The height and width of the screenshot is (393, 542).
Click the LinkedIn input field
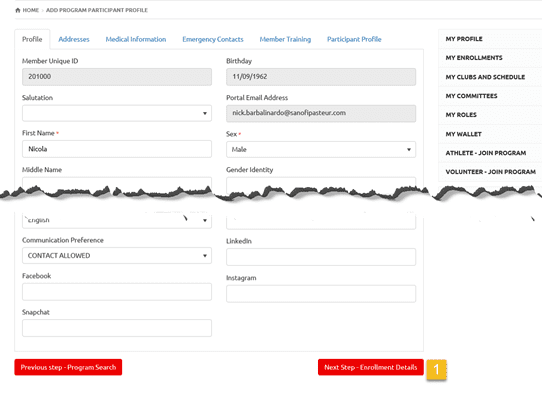click(x=321, y=257)
